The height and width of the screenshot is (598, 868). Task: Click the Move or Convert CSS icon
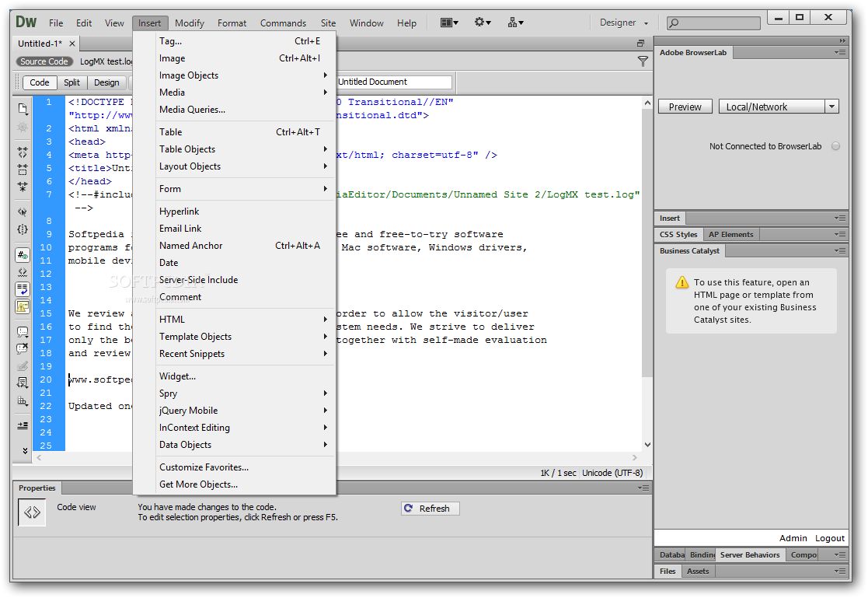22,400
